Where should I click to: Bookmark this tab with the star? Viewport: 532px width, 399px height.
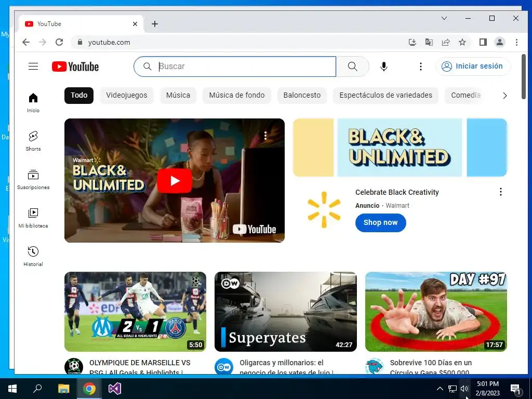click(462, 43)
